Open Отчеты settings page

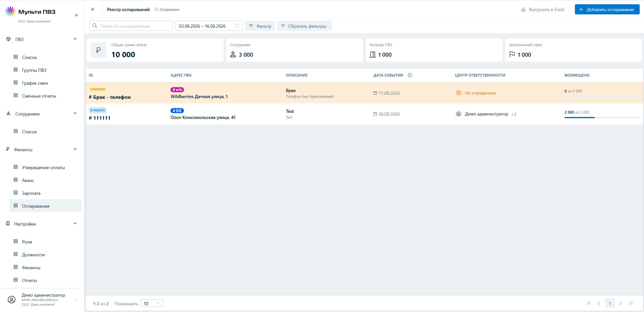(x=45, y=280)
